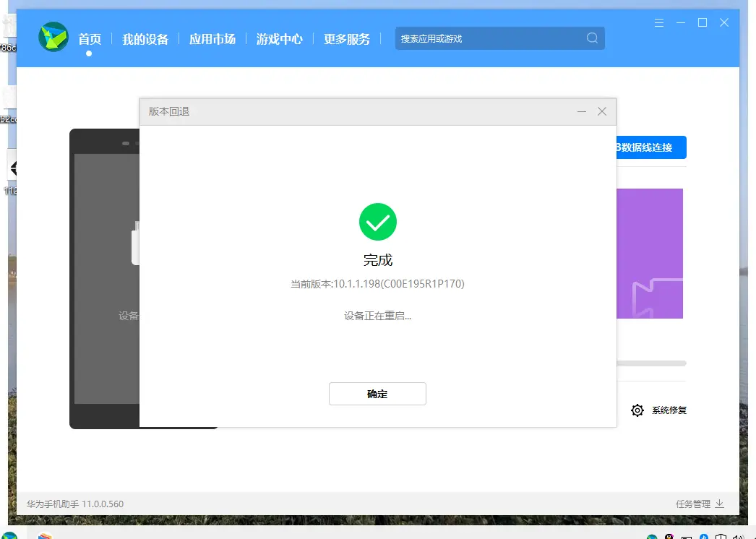Open 系统修复 system repair gear icon
Screen dimensions: 756x539
tap(637, 410)
